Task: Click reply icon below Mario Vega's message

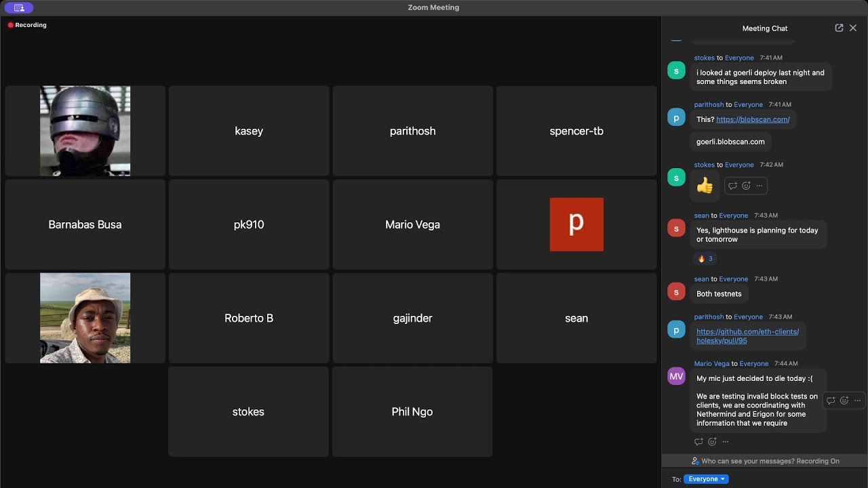Action: (x=698, y=442)
